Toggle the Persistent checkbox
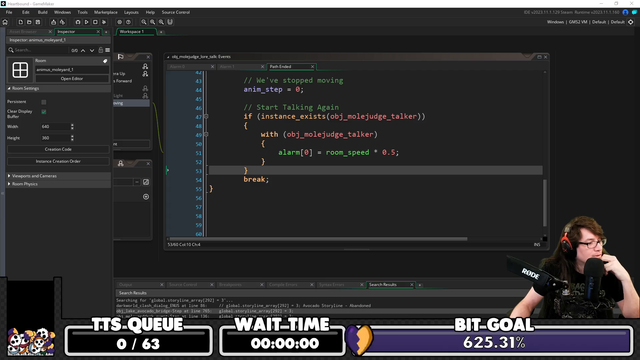The height and width of the screenshot is (360, 640). [x=44, y=102]
